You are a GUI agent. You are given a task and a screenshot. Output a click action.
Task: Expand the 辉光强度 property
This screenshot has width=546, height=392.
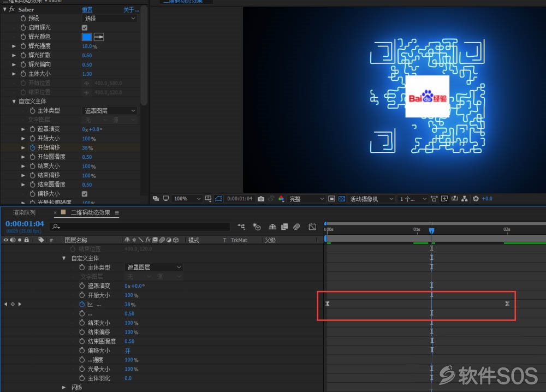click(14, 46)
